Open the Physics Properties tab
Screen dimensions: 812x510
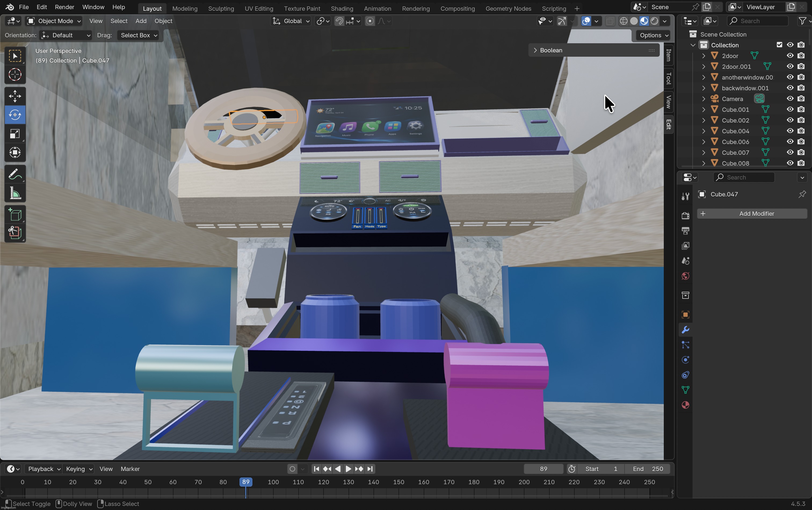685,360
